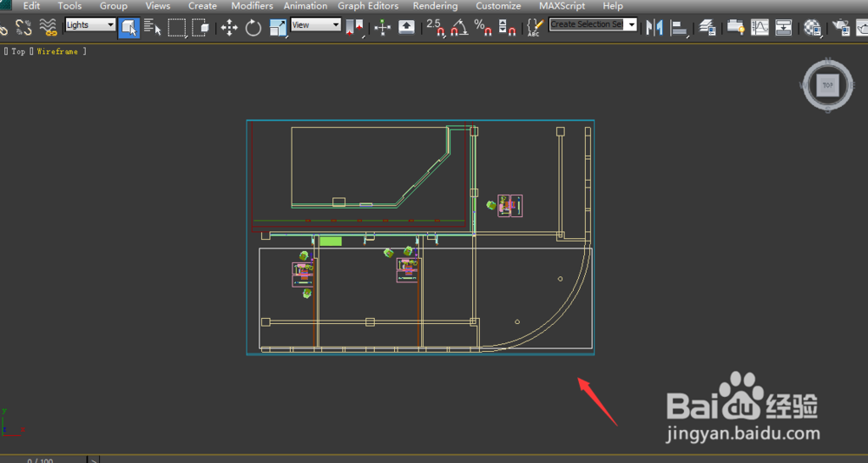The image size is (868, 463).
Task: Click into the Create Selection Set field
Action: point(588,24)
